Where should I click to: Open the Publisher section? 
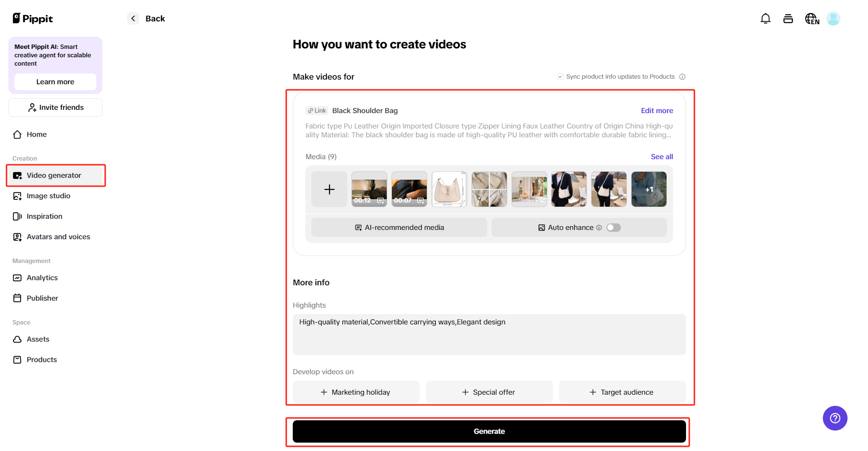42,298
